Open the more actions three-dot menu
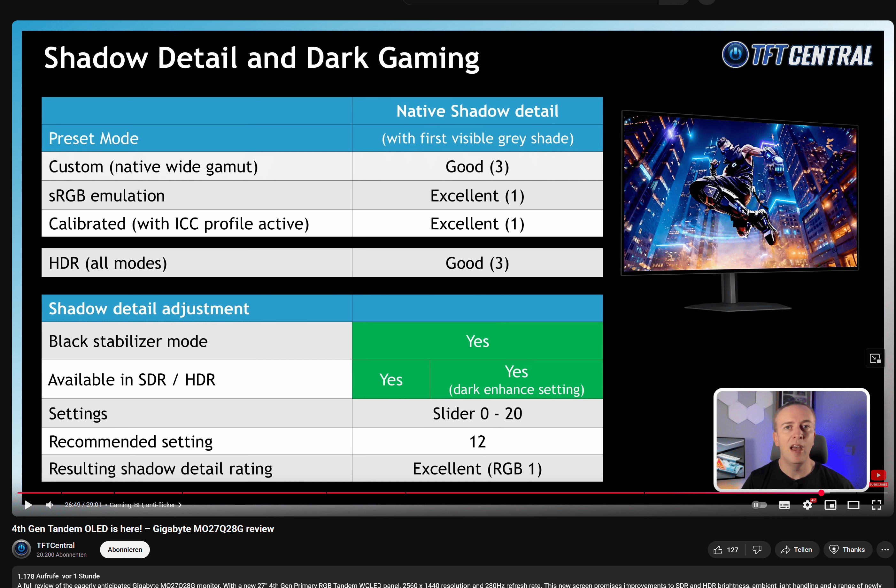 [885, 550]
